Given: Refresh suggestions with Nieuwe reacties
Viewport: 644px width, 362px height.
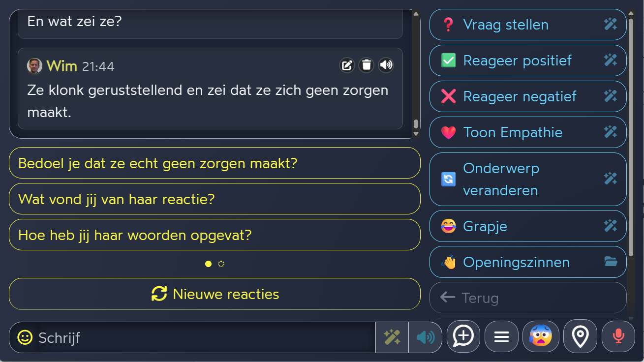Looking at the screenshot, I should (x=215, y=294).
